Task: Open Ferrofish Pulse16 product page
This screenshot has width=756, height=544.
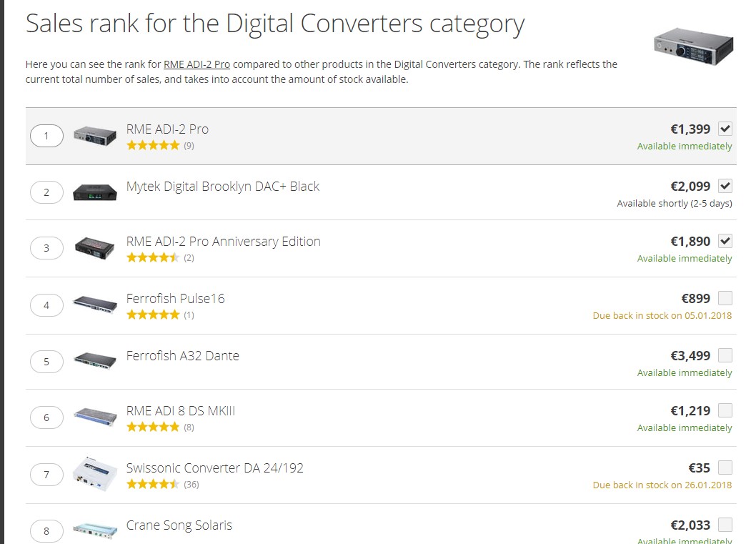Action: pyautogui.click(x=176, y=299)
